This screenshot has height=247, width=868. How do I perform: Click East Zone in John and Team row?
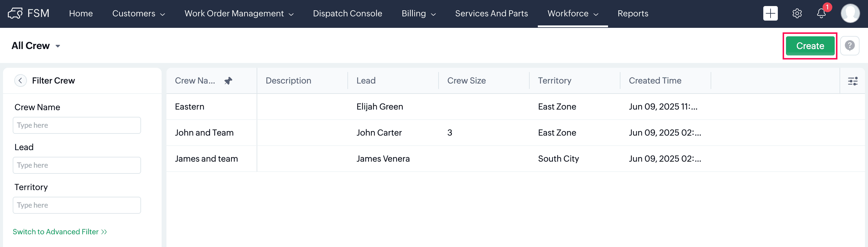[x=557, y=133]
